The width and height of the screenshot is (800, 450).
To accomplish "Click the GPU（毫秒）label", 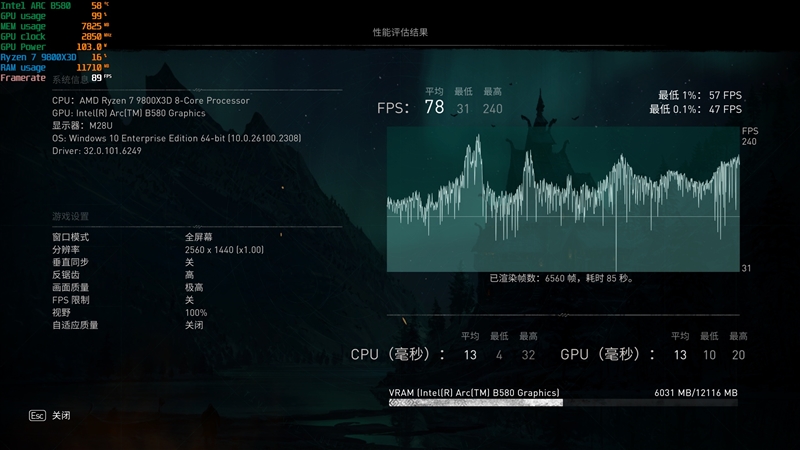I will coord(608,355).
